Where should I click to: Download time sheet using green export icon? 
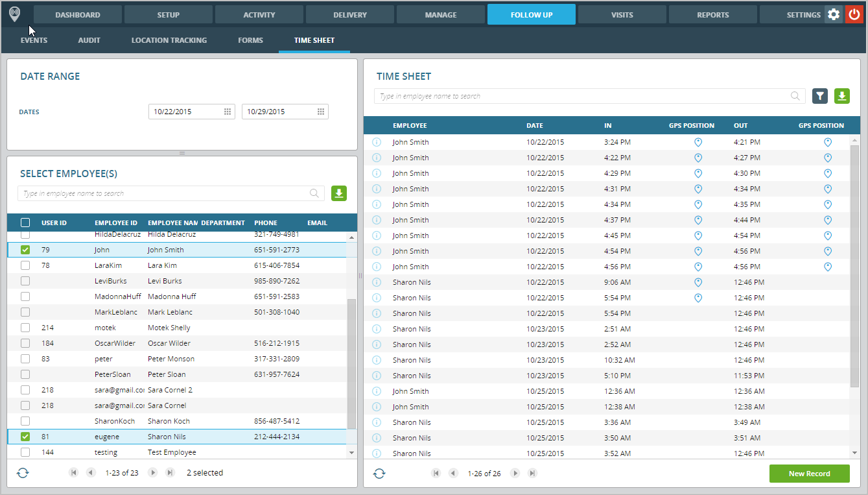pos(841,96)
